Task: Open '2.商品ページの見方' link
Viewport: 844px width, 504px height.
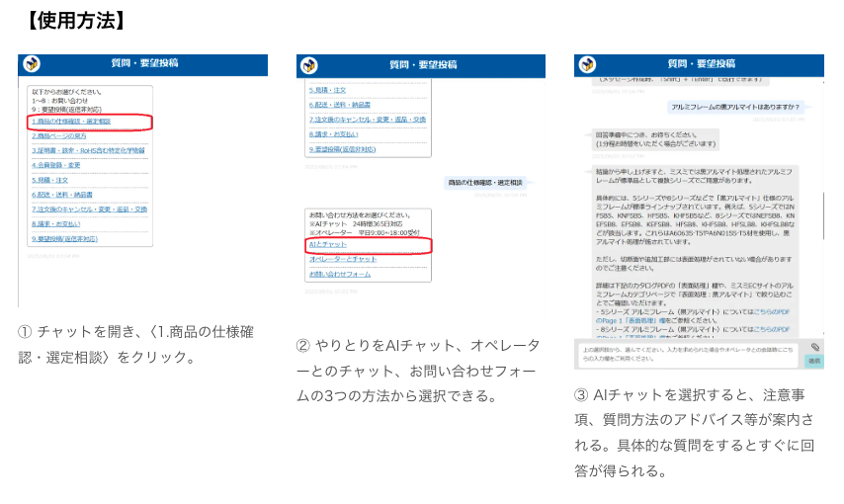Action: (57, 135)
